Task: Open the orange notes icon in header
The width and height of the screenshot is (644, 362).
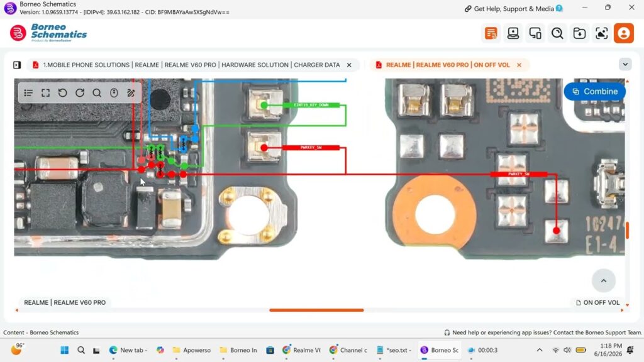Action: pos(491,33)
